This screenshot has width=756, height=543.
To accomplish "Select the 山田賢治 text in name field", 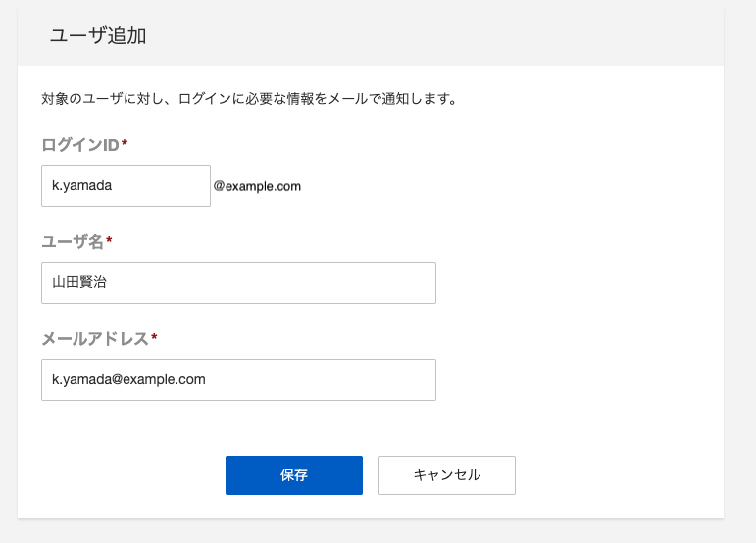I will pyautogui.click(x=79, y=282).
